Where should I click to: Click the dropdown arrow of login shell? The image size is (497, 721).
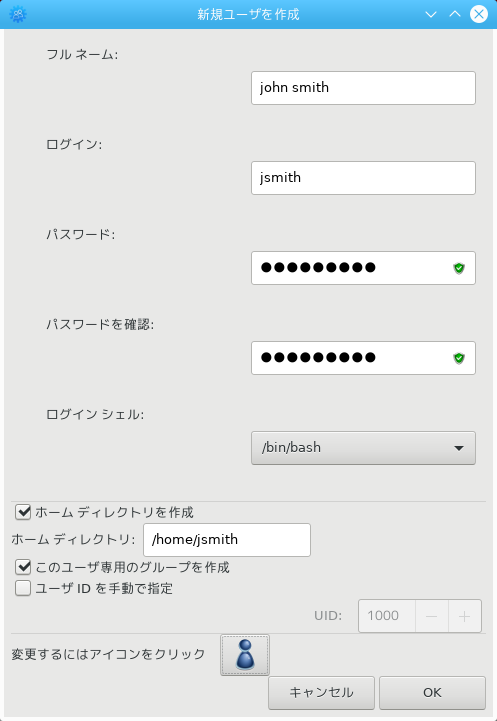pos(459,448)
